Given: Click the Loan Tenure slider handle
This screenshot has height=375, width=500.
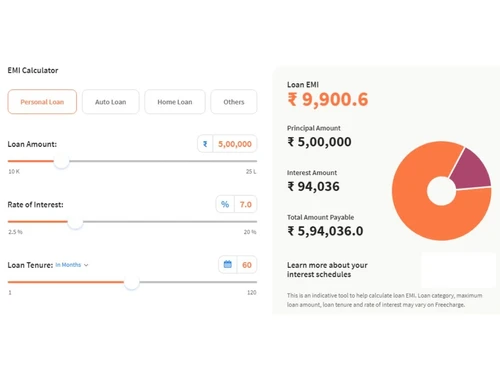Looking at the screenshot, I should pyautogui.click(x=132, y=282).
